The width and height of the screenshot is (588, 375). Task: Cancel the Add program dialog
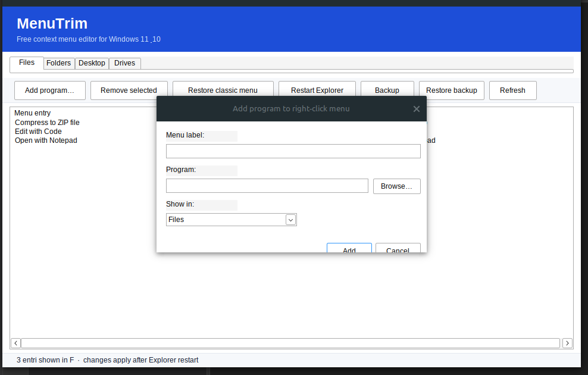[x=398, y=248]
